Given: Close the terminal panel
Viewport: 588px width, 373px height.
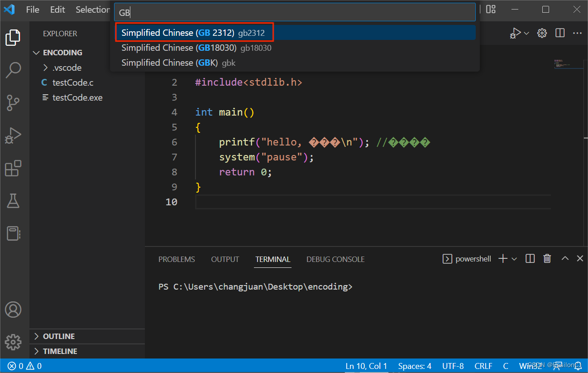Looking at the screenshot, I should [580, 258].
